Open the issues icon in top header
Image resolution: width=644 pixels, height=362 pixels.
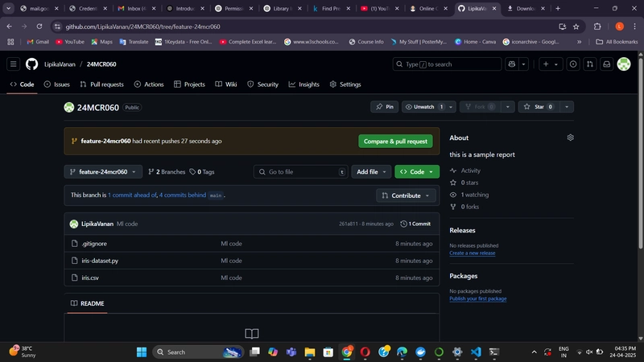click(573, 64)
